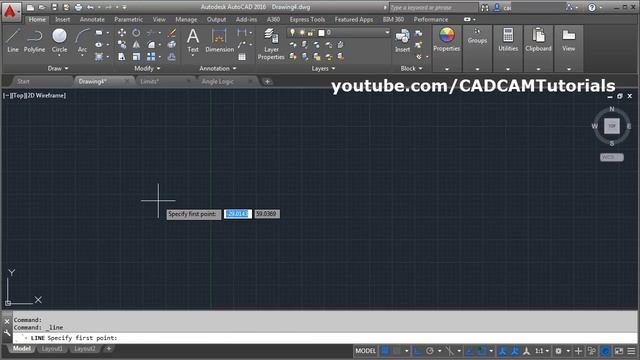Pick the Scale tool
Screen dimensions: 640x360
point(136,56)
